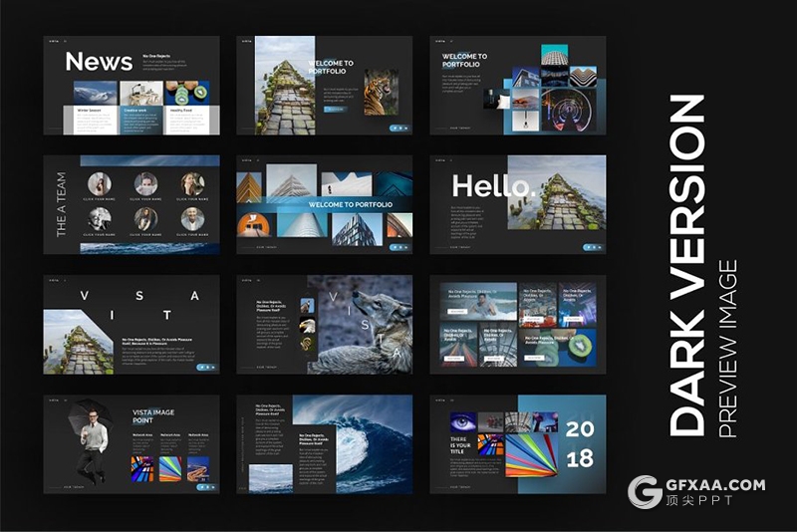Click the tiger photo in the portfolio slide

click(381, 92)
